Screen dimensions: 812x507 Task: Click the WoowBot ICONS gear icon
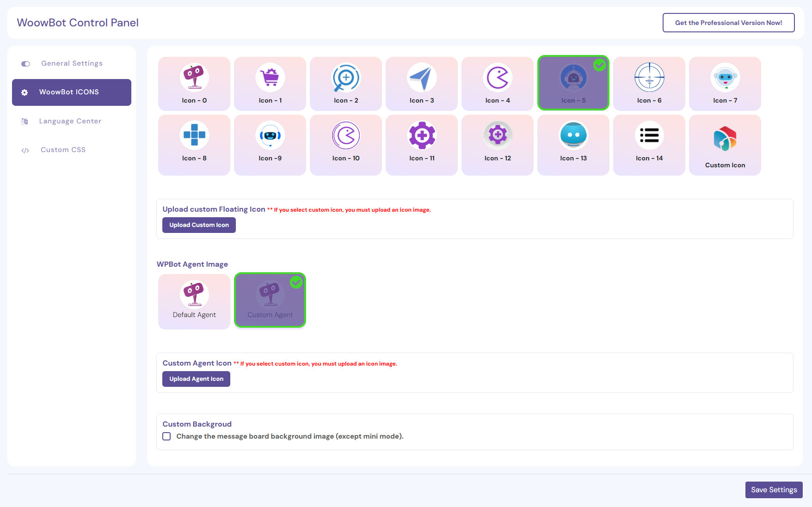[x=25, y=92]
